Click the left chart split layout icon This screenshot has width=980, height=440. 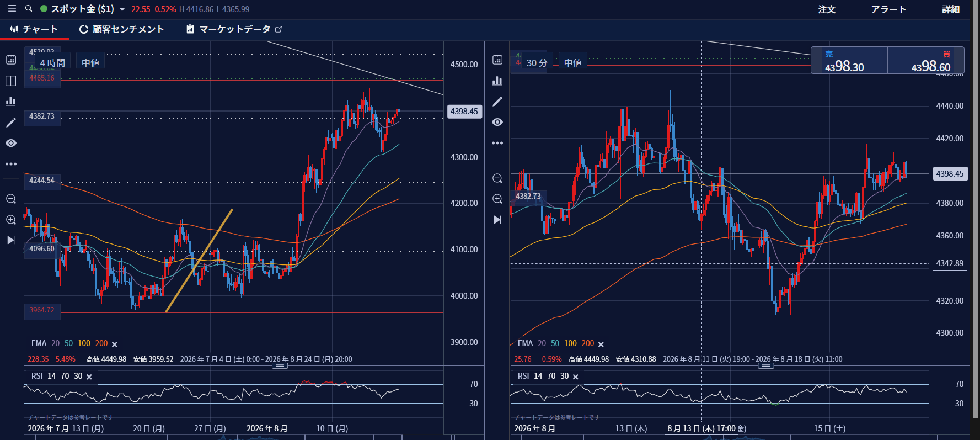pos(11,81)
